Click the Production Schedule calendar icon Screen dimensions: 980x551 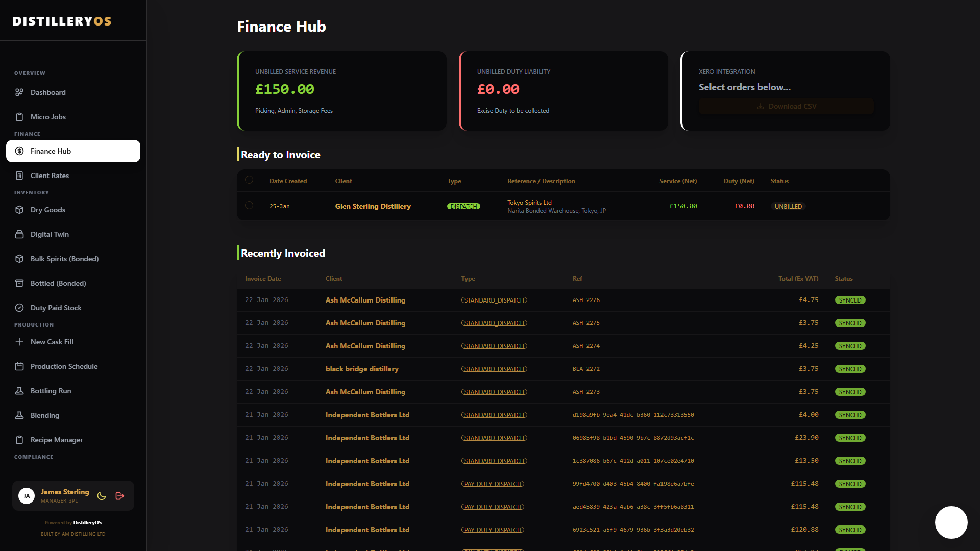tap(19, 366)
